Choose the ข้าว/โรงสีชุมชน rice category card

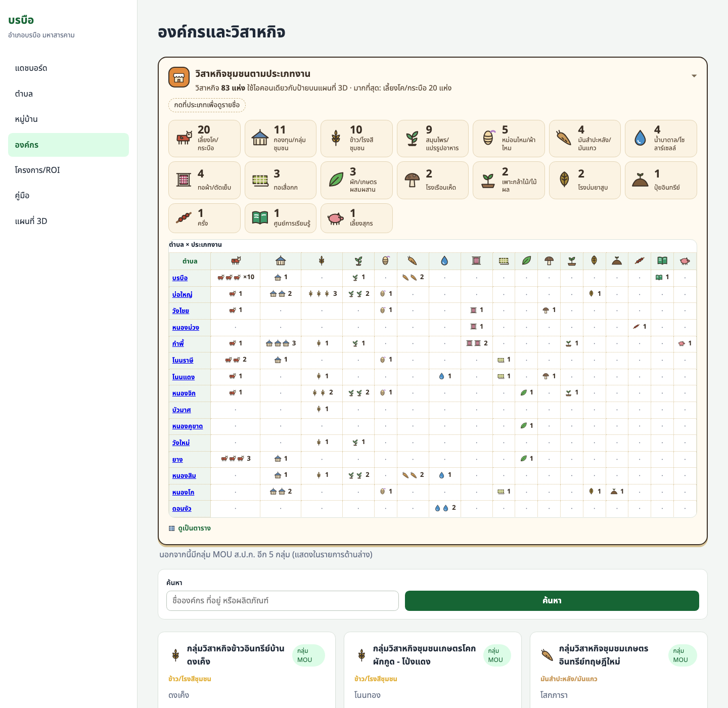[x=356, y=139]
